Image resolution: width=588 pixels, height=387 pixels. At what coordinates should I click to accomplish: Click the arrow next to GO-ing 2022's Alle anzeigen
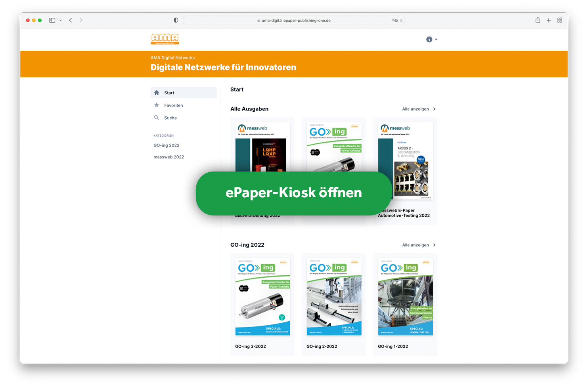coord(434,245)
